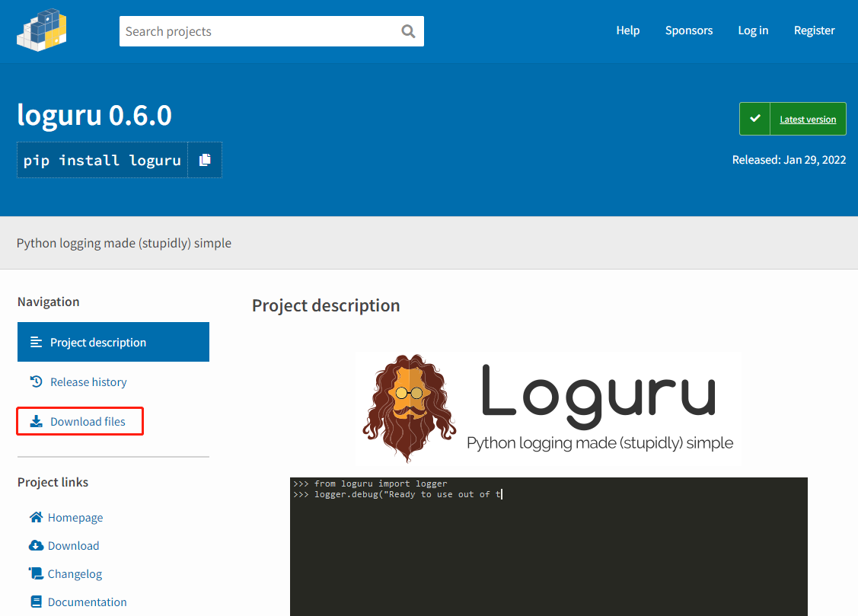This screenshot has height=616, width=858.
Task: Click the cloud download icon
Action: (36, 545)
